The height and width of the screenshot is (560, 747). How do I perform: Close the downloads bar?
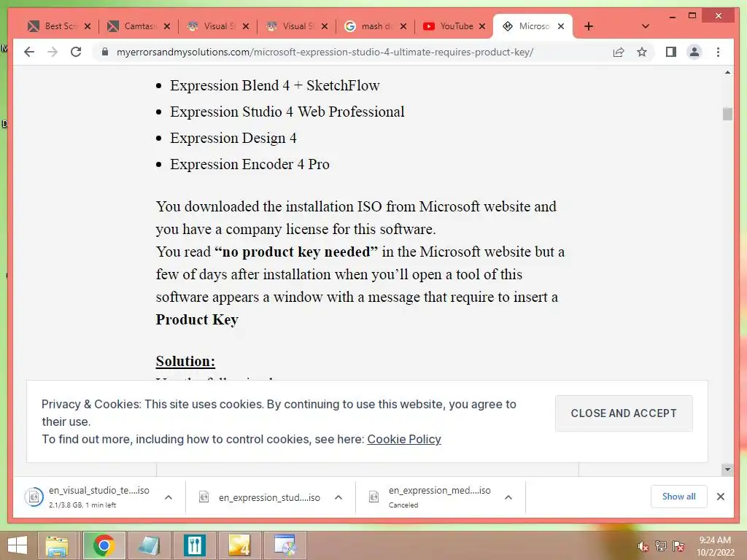[721, 497]
